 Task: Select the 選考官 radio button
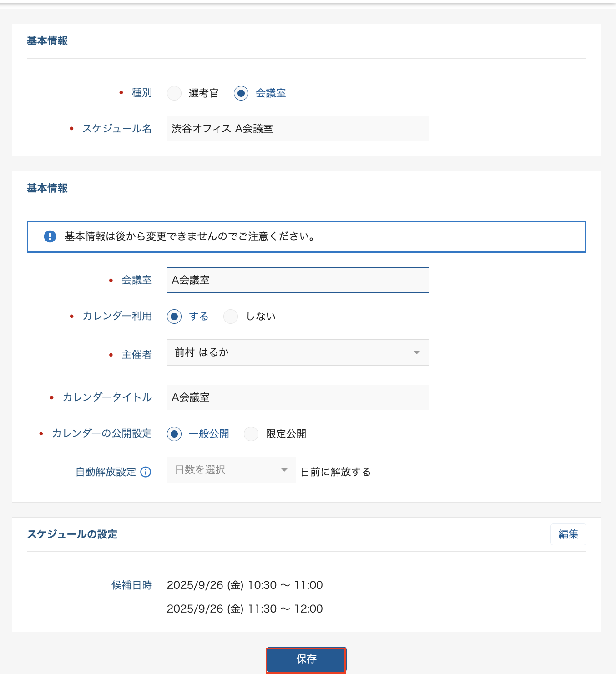tap(174, 93)
